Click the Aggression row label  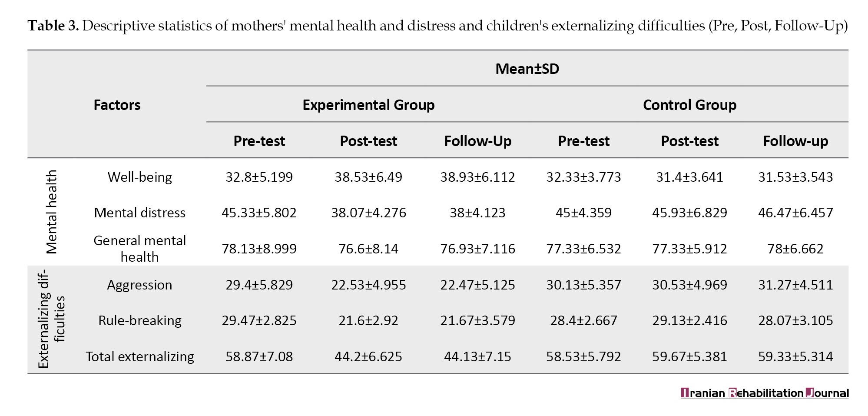pyautogui.click(x=139, y=285)
